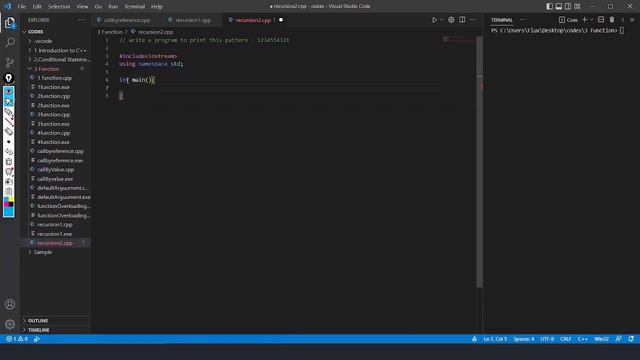The height and width of the screenshot is (360, 640).
Task: Open the new terminal launch profile dropdown
Action: [x=591, y=20]
